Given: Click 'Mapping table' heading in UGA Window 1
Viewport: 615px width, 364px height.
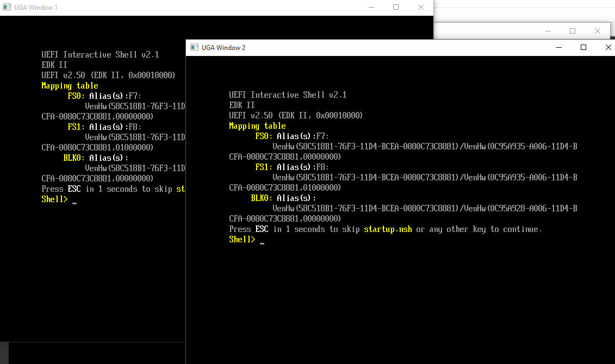Looking at the screenshot, I should [70, 85].
